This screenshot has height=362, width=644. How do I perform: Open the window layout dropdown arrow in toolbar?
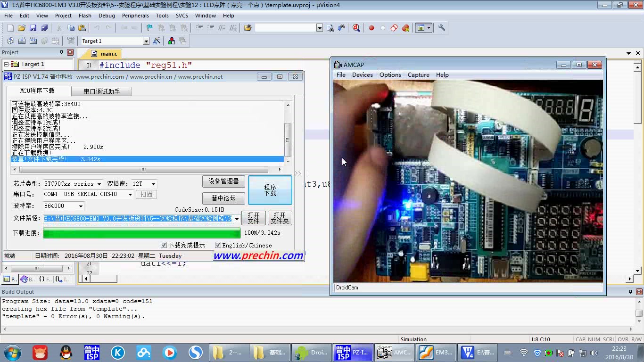[x=429, y=28]
